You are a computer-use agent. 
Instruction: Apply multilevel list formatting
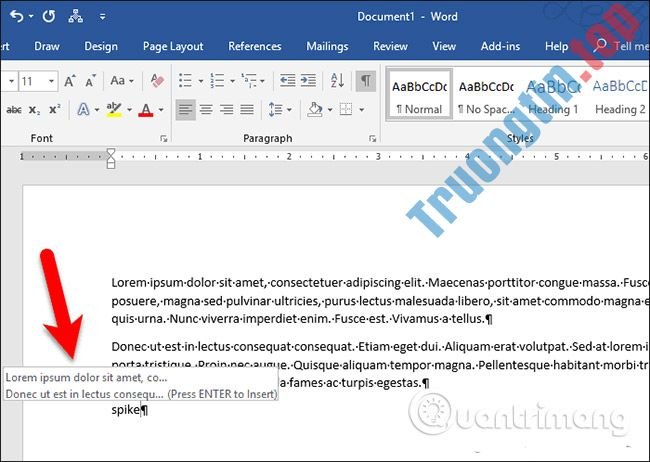pos(249,80)
